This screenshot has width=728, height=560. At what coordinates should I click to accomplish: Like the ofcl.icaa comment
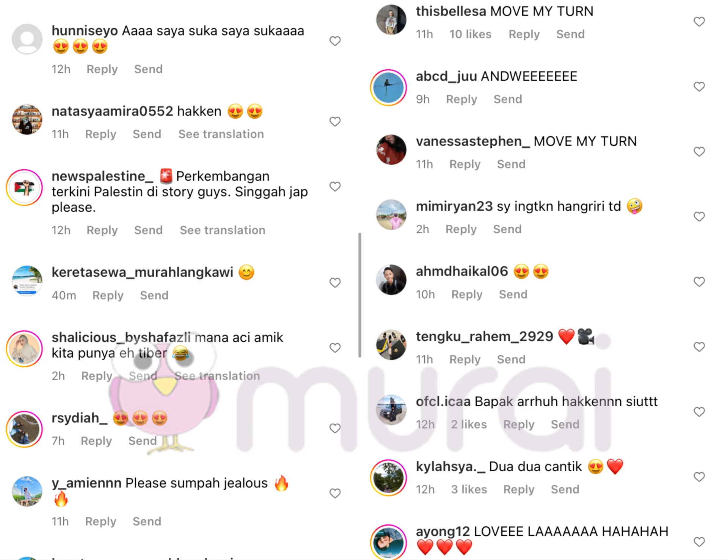pyautogui.click(x=699, y=412)
